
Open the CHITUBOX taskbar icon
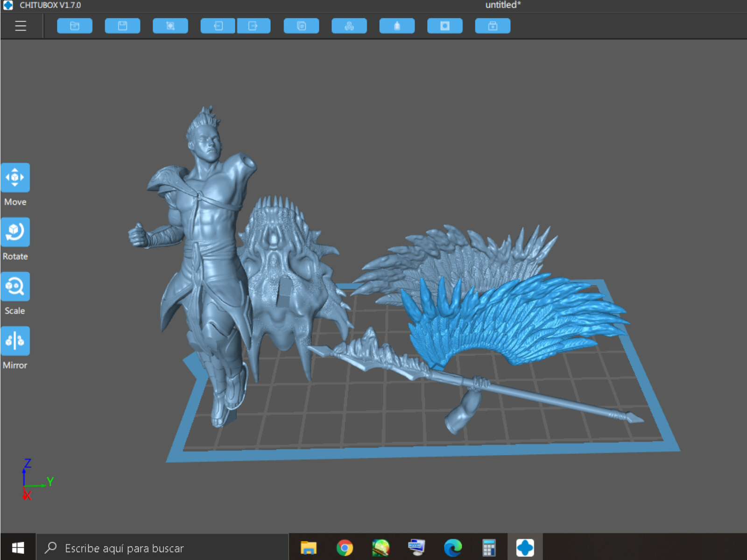pyautogui.click(x=524, y=547)
